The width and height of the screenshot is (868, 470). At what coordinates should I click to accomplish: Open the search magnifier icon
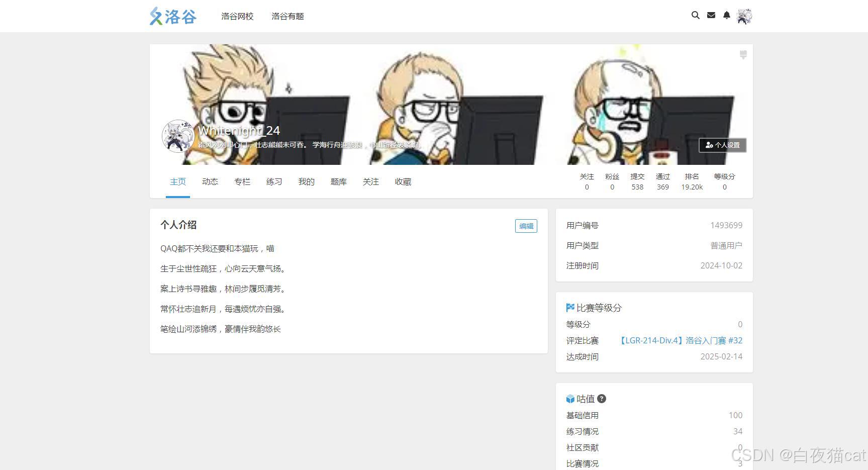[696, 16]
